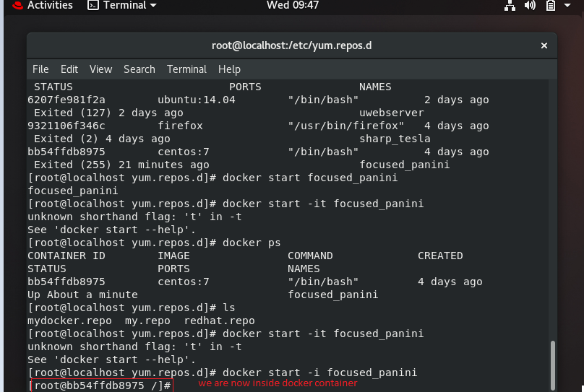Viewport: 584px width, 392px height.
Task: Open the Wed 09:47 clock calendar
Action: [x=293, y=5]
